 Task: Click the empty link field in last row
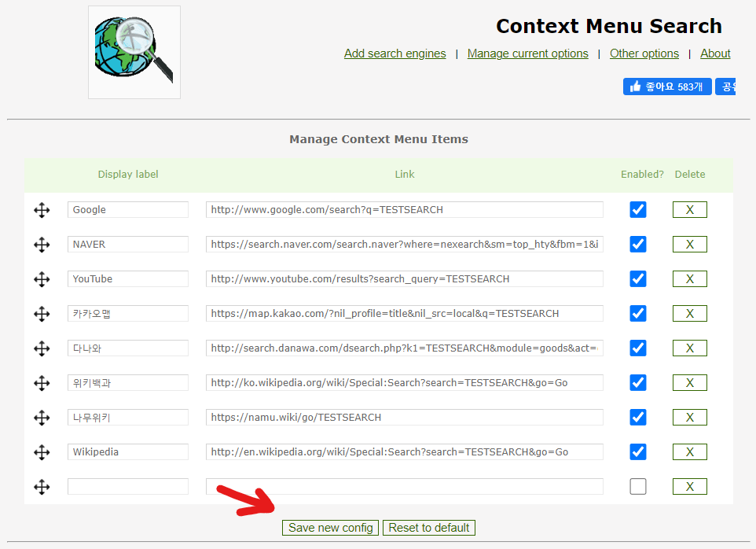405,487
